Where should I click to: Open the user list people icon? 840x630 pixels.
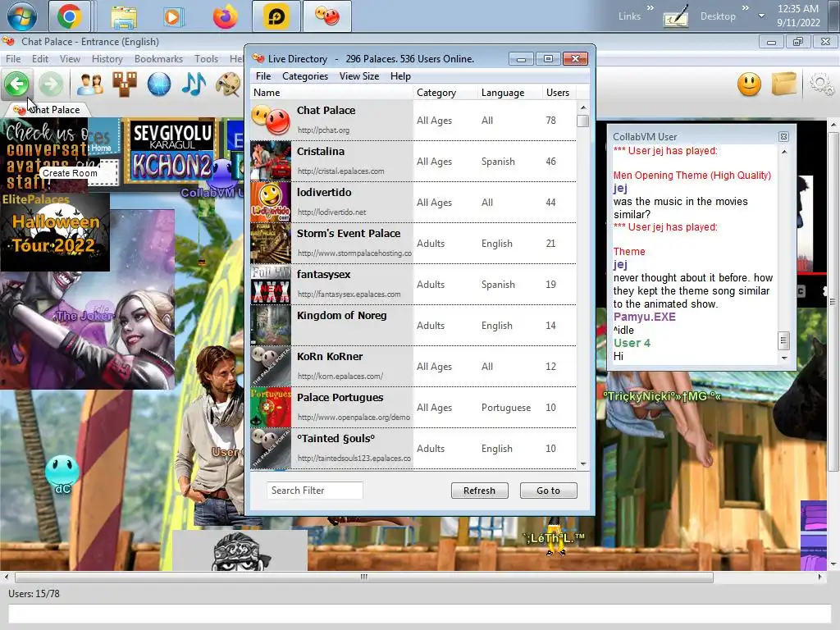[x=90, y=84]
